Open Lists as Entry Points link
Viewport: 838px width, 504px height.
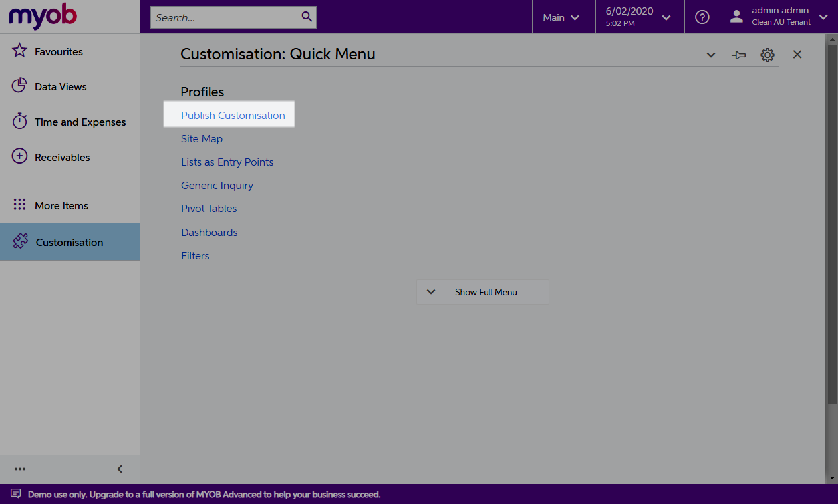tap(227, 162)
